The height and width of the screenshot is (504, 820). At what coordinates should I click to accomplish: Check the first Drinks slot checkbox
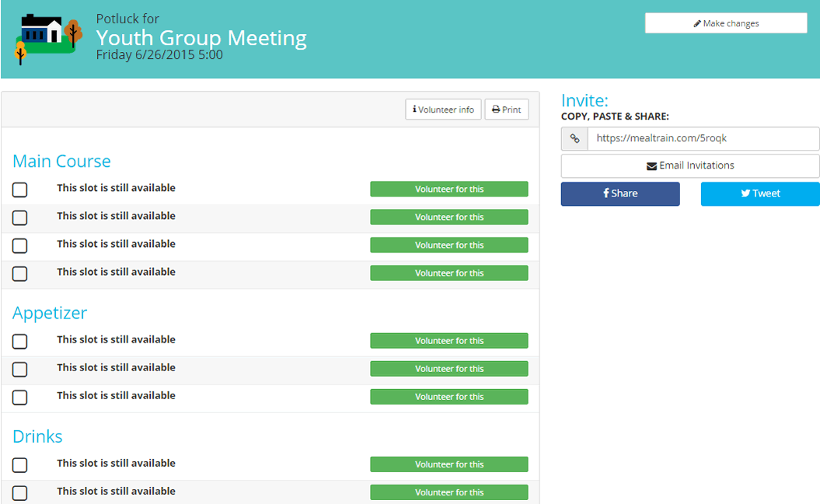coord(19,465)
